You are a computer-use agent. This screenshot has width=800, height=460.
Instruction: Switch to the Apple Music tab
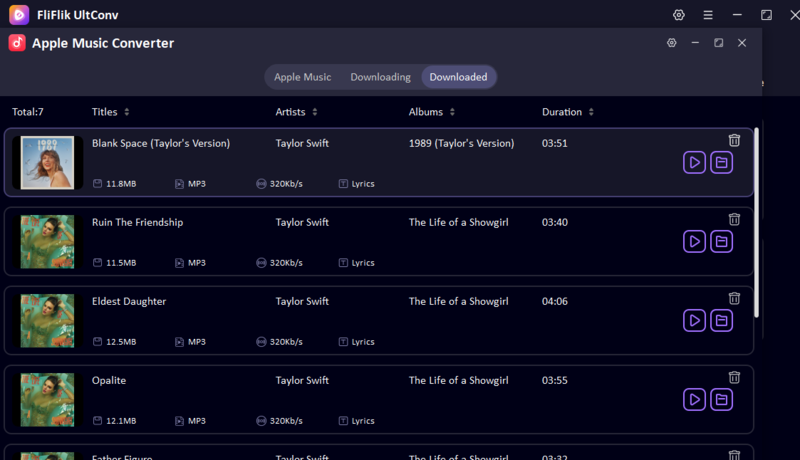click(302, 77)
